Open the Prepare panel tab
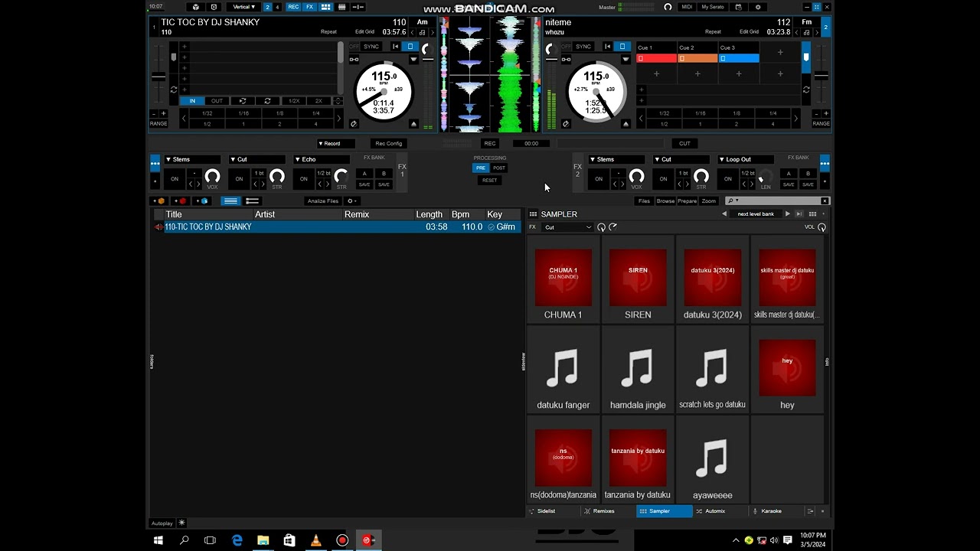 point(688,201)
